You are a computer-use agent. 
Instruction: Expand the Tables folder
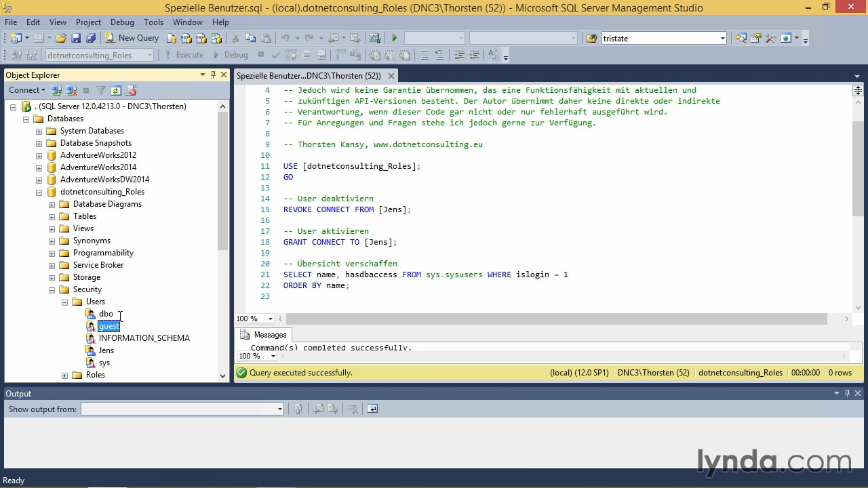(x=52, y=216)
